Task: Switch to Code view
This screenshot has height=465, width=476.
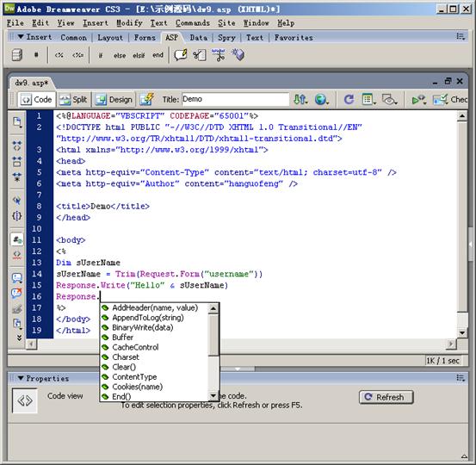Action: [37, 99]
